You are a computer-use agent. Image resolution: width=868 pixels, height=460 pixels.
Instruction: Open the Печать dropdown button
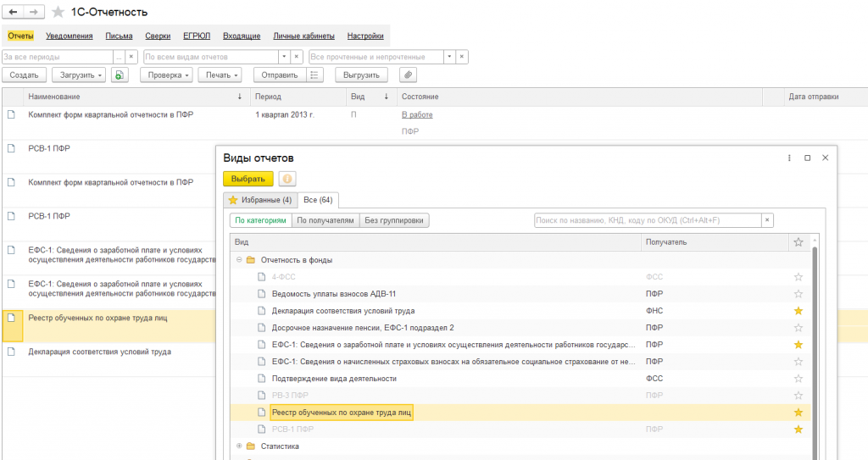tap(220, 75)
